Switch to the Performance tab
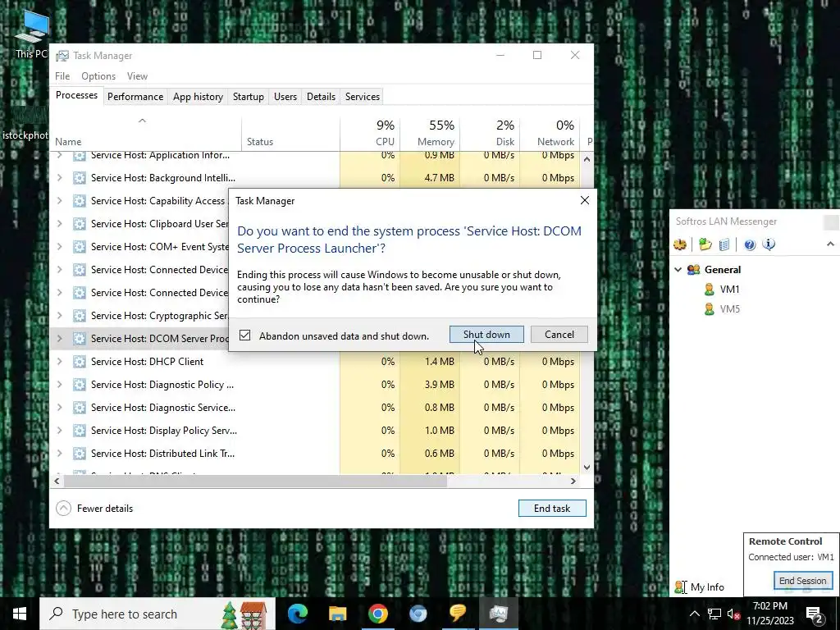 [135, 97]
